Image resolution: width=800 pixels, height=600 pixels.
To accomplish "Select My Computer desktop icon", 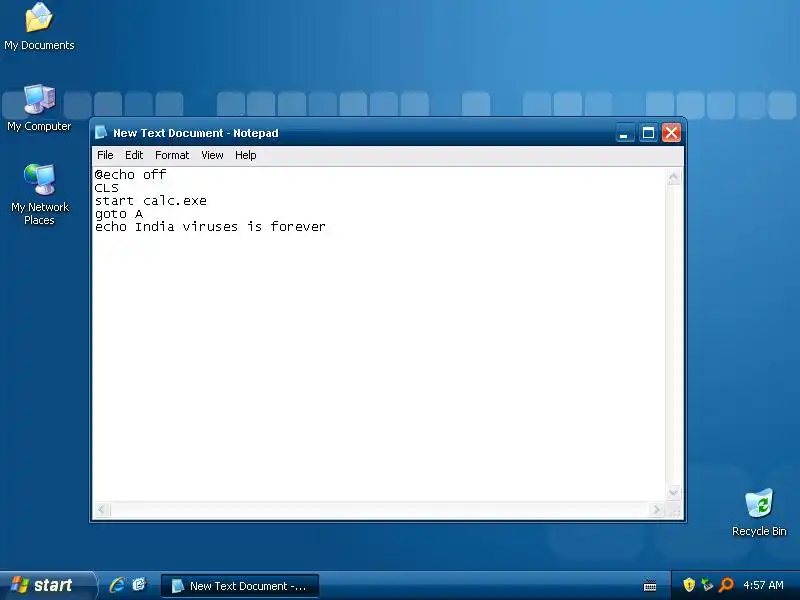I will [x=39, y=108].
